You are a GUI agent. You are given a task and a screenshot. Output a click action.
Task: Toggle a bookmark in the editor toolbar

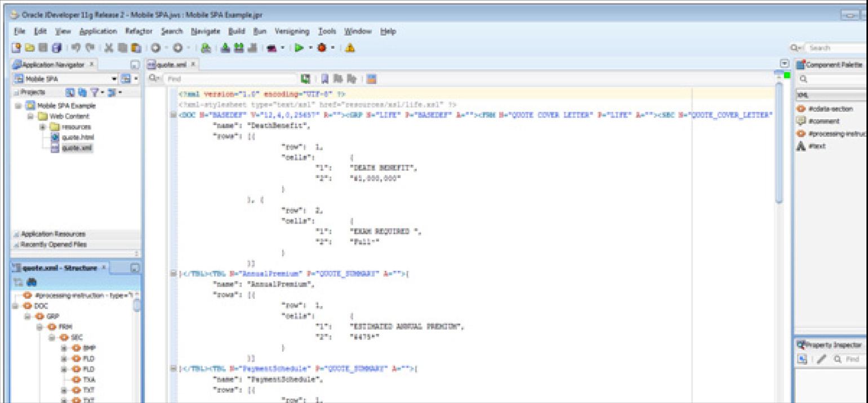tap(325, 78)
